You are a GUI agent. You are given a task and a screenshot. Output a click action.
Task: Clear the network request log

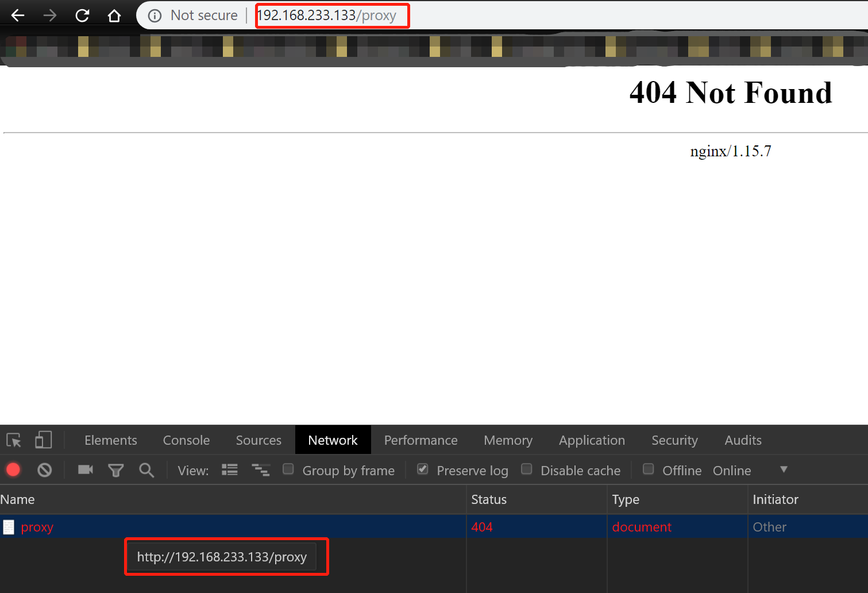[44, 469]
